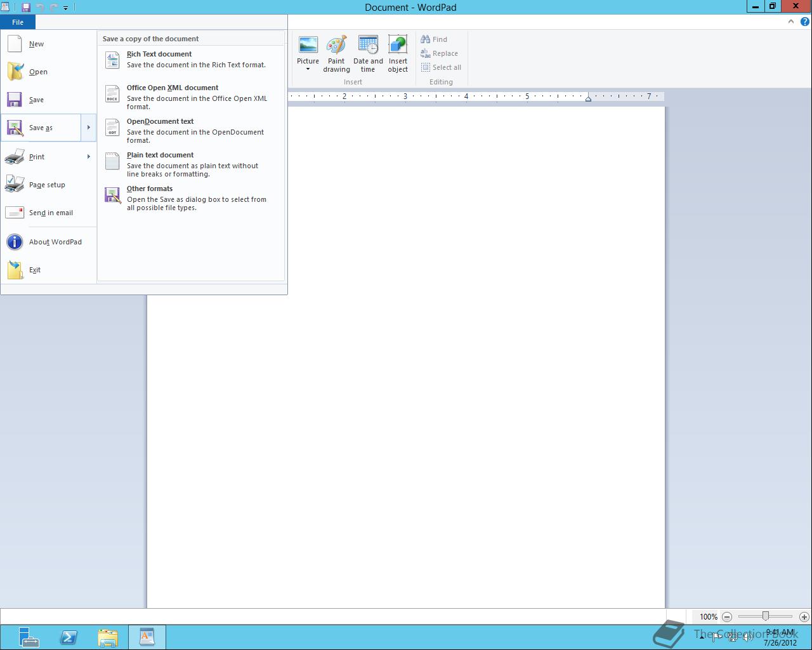Click the redo icon in title bar
This screenshot has width=812, height=650.
click(x=53, y=8)
